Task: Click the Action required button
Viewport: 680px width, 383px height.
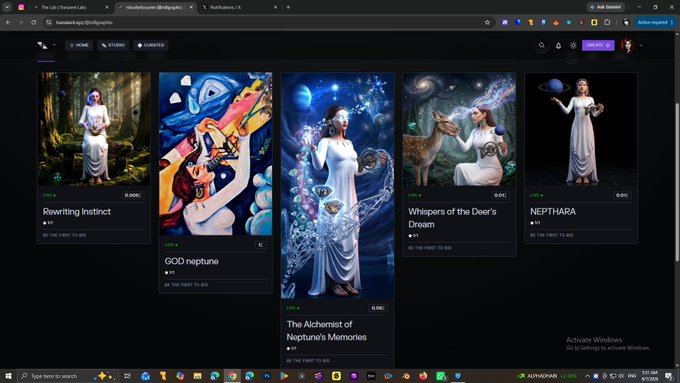Action: 655,22
